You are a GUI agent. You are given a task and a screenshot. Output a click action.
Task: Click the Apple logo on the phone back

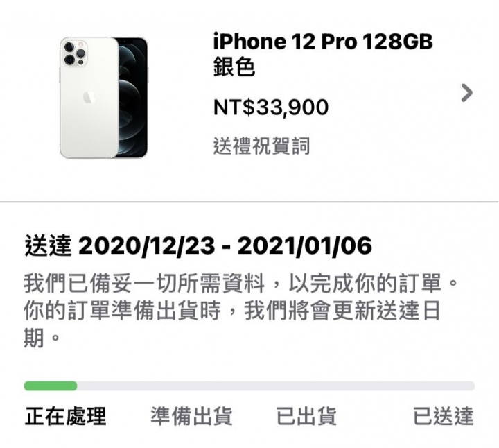tap(89, 97)
